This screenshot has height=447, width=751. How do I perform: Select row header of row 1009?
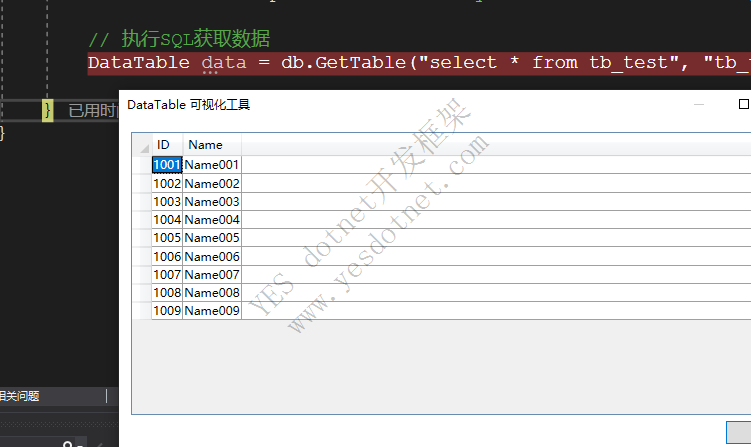click(x=142, y=310)
